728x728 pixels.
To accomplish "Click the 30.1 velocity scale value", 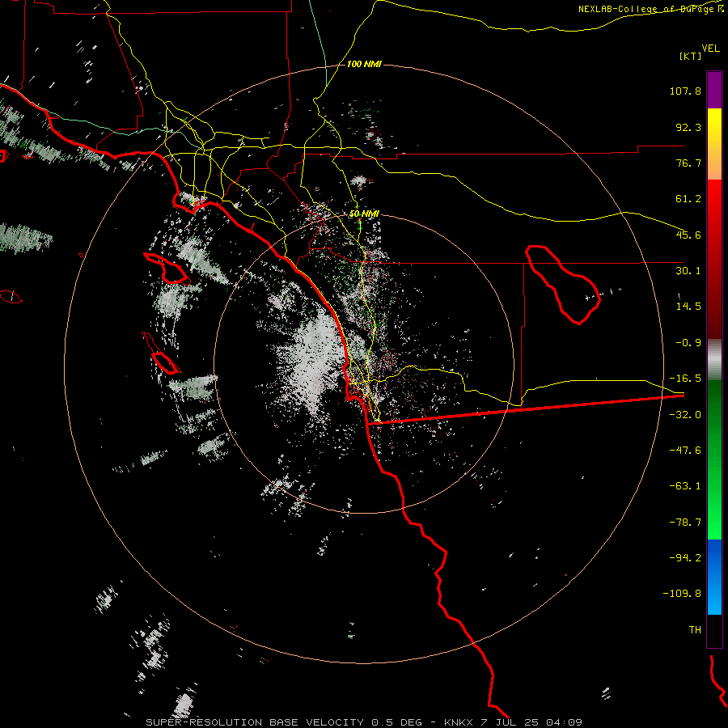I will pos(688,271).
